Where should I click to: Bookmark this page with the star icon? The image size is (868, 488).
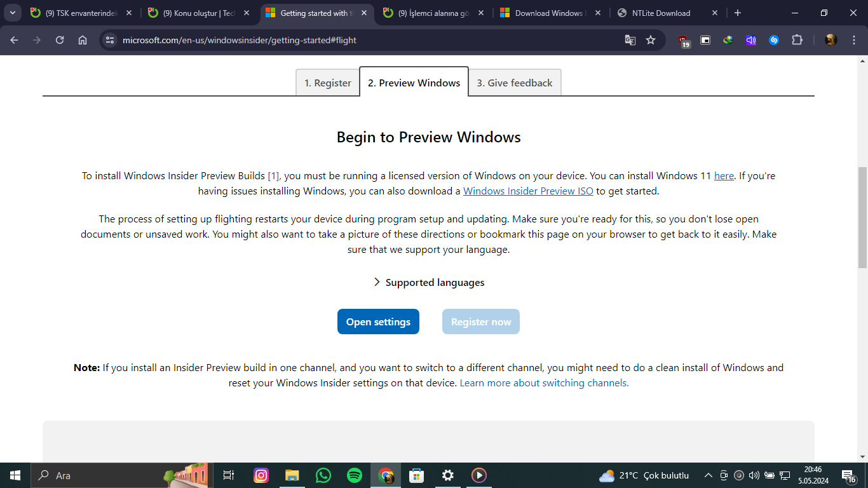[x=651, y=40]
